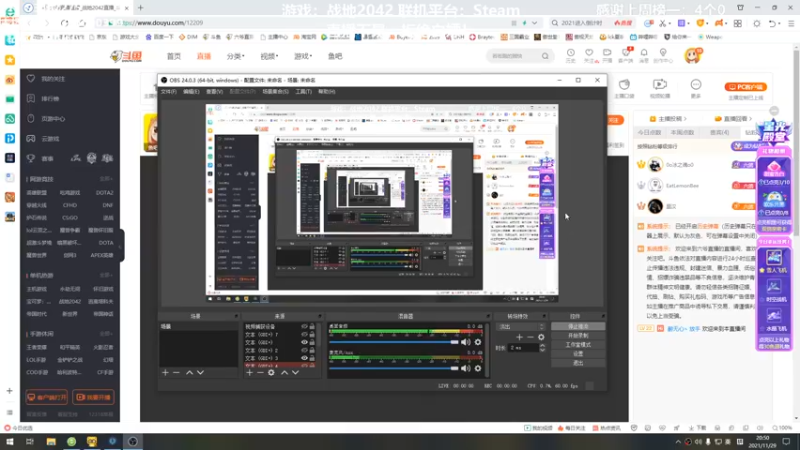Toggle visibility of 文本 (GDI+) 7 source
The image size is (800, 450).
[305, 335]
